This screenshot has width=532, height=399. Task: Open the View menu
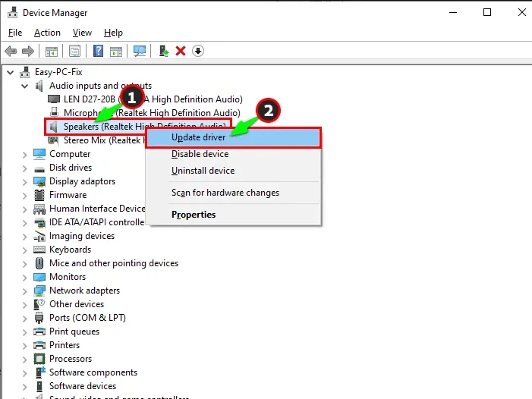click(x=82, y=33)
